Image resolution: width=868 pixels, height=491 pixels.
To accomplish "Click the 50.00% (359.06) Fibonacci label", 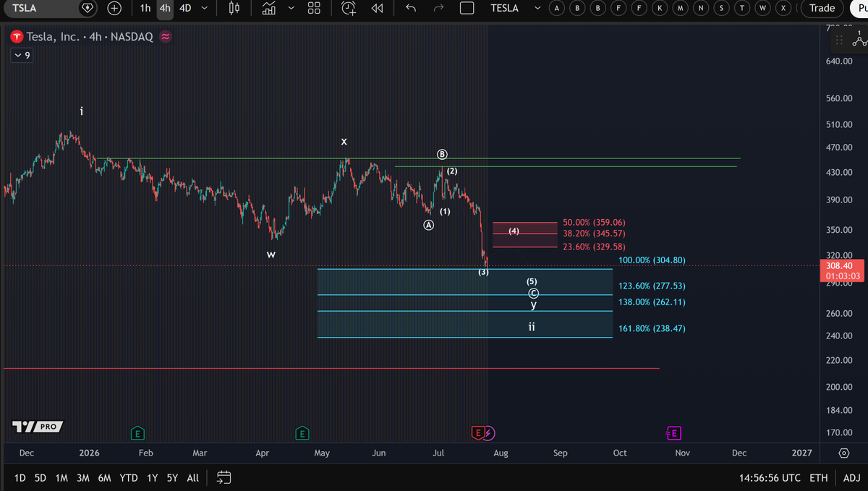I will tap(594, 223).
